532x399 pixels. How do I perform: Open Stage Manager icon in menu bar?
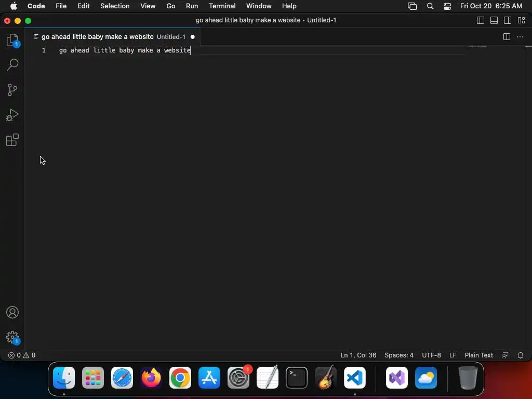click(412, 6)
